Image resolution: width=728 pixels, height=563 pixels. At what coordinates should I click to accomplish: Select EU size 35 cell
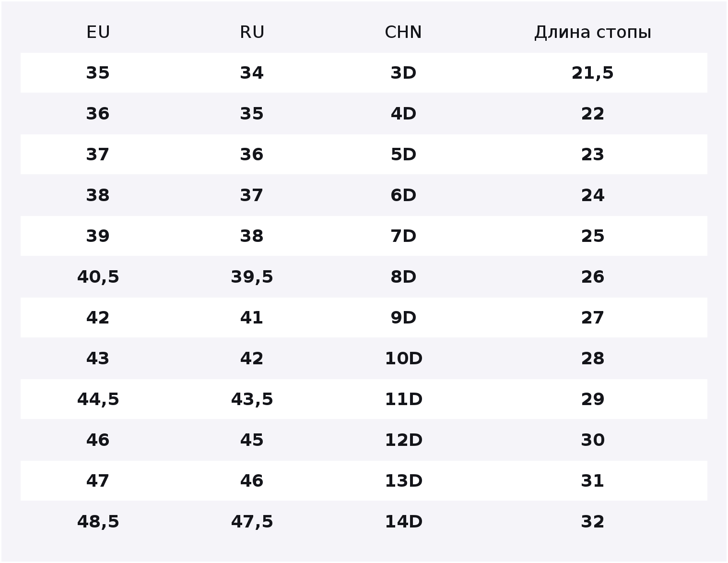(x=98, y=73)
